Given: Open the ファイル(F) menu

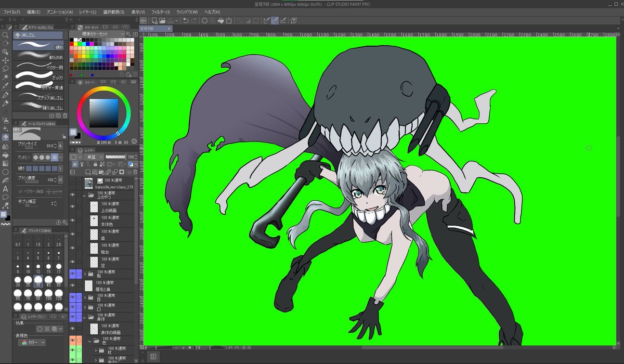Looking at the screenshot, I should click(12, 11).
